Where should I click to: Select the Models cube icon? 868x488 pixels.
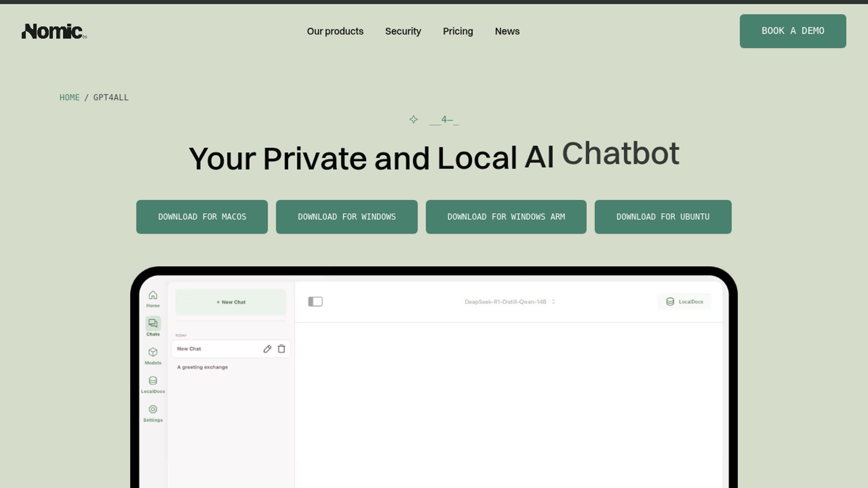[x=153, y=352]
